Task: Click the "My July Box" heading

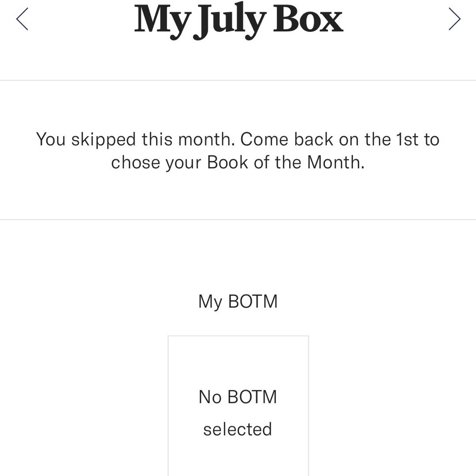Action: pos(238,19)
